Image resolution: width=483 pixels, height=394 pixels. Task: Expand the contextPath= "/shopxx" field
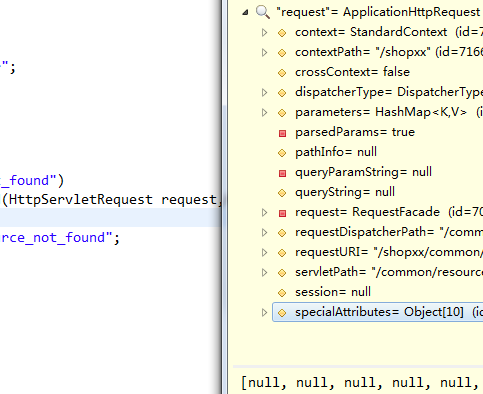point(264,52)
